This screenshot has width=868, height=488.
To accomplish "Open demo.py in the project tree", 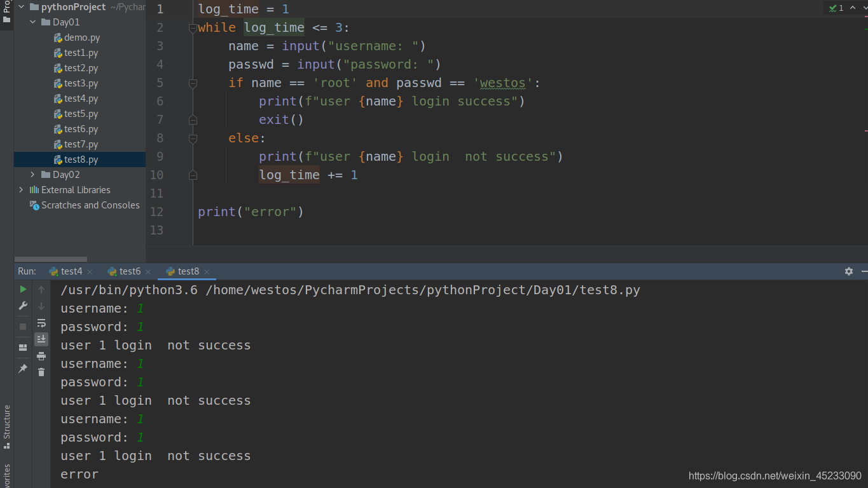I will pyautogui.click(x=81, y=37).
